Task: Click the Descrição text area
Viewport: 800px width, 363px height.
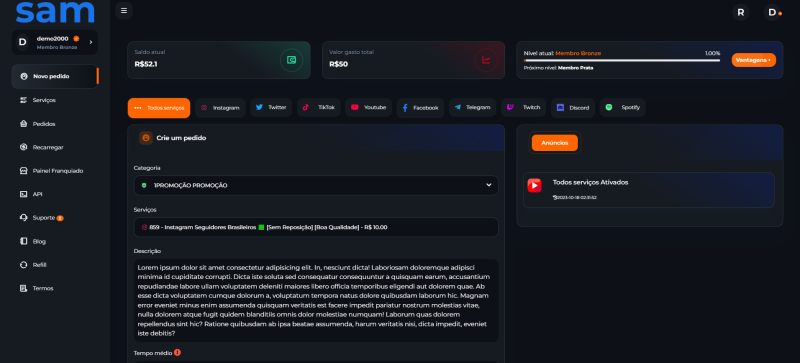Action: coord(316,300)
